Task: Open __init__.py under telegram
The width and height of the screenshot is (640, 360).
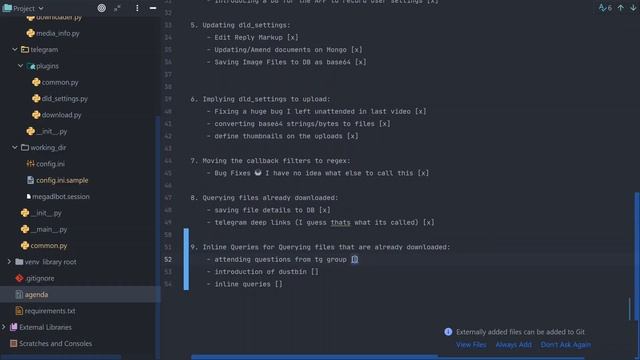Action: coord(51,131)
